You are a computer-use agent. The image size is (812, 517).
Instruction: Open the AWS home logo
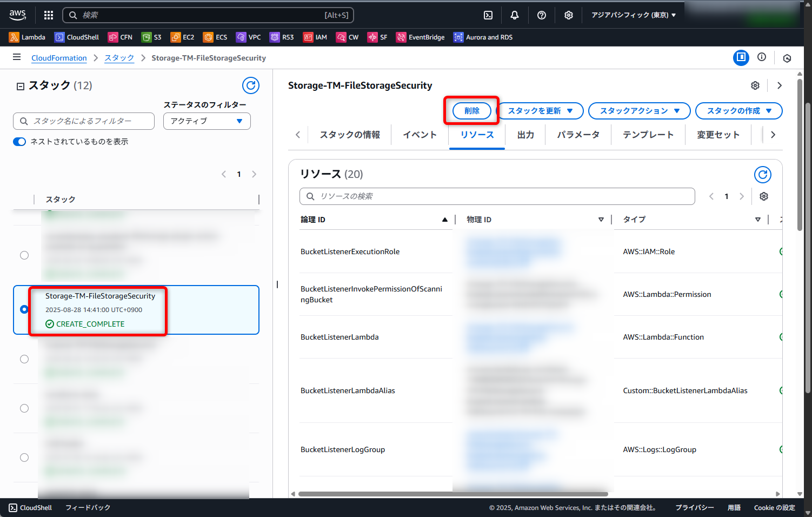(17, 15)
